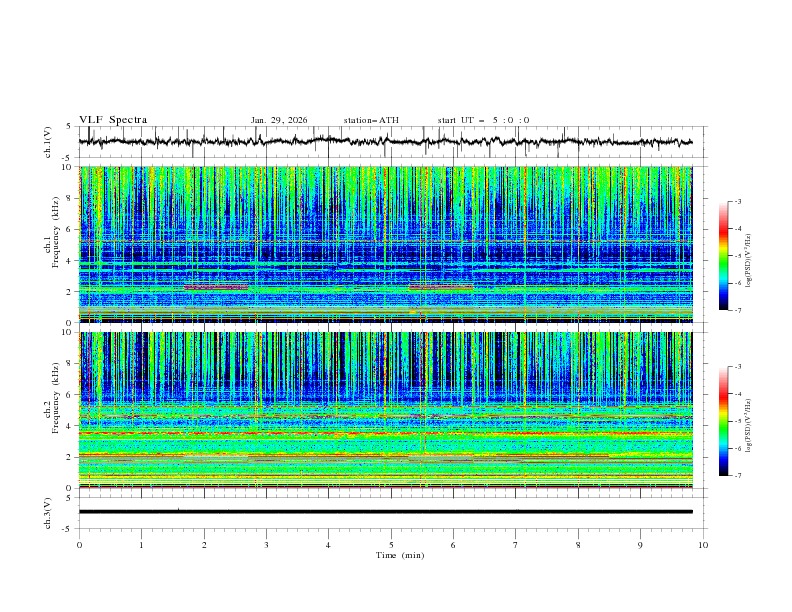This screenshot has width=792, height=612.
Task: Click ch.1 colorbar "log(PSD)(V²/Hz)" label
Action: click(749, 261)
